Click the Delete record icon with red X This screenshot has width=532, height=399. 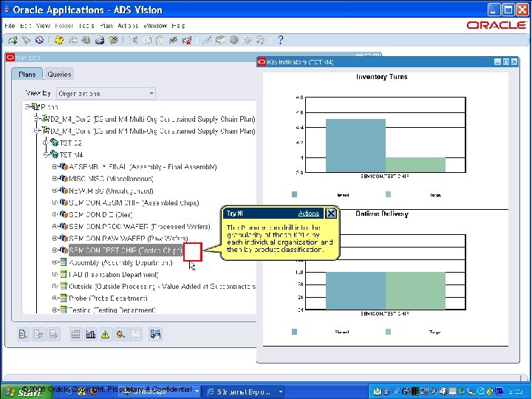(187, 41)
